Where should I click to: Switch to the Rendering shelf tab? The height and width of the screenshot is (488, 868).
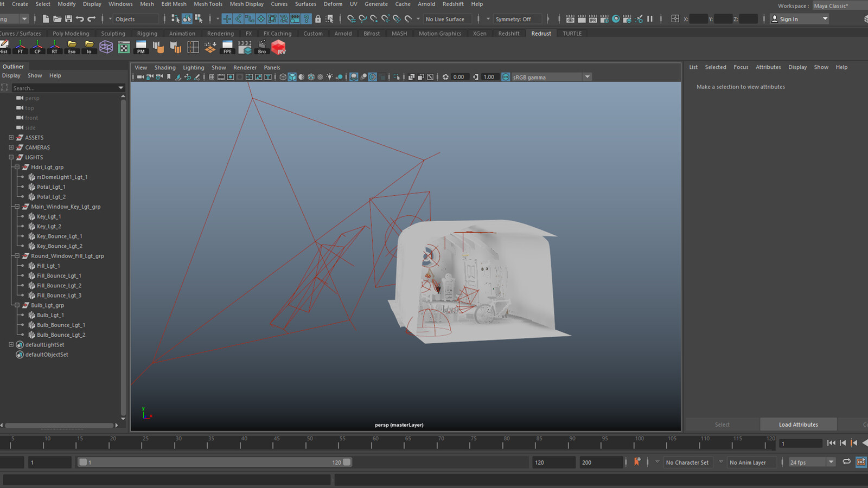pos(220,34)
